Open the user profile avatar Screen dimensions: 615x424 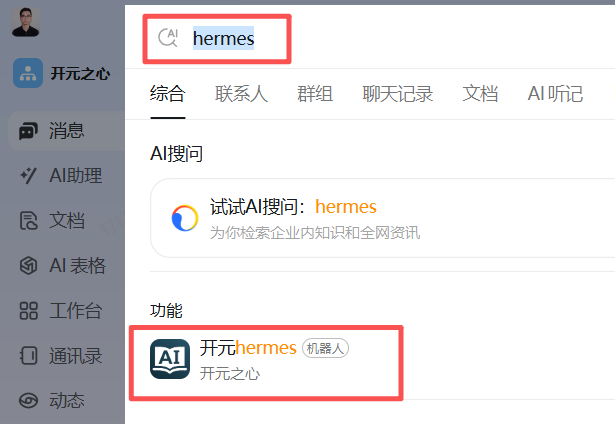(25, 22)
